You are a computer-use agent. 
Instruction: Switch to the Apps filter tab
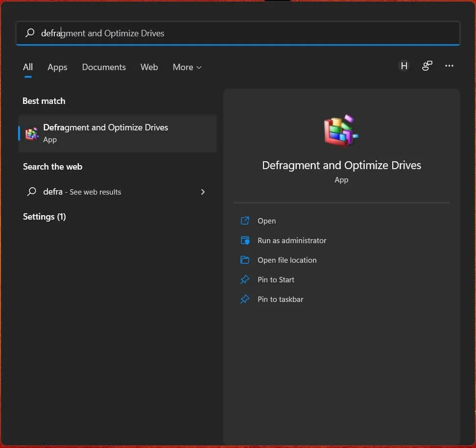click(x=57, y=67)
